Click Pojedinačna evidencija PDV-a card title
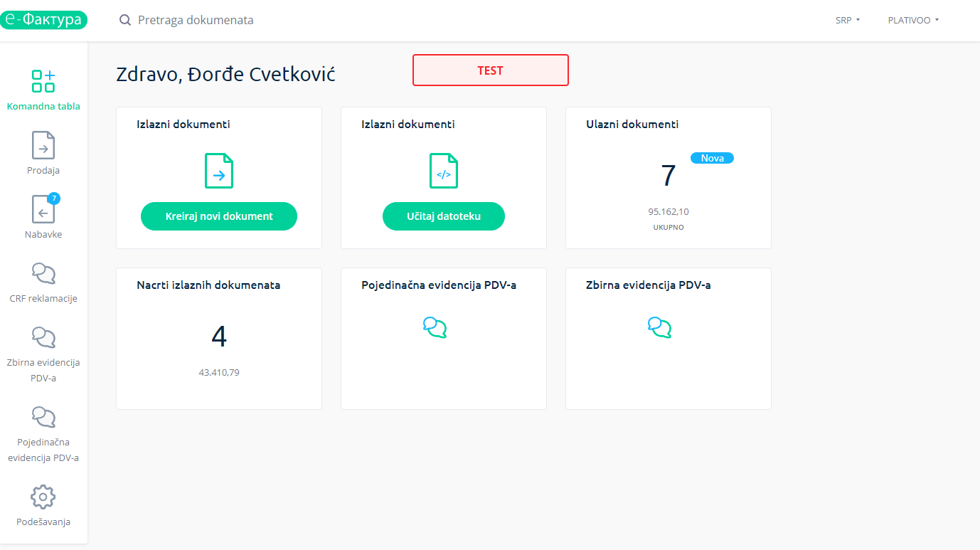980x550 pixels. point(439,285)
